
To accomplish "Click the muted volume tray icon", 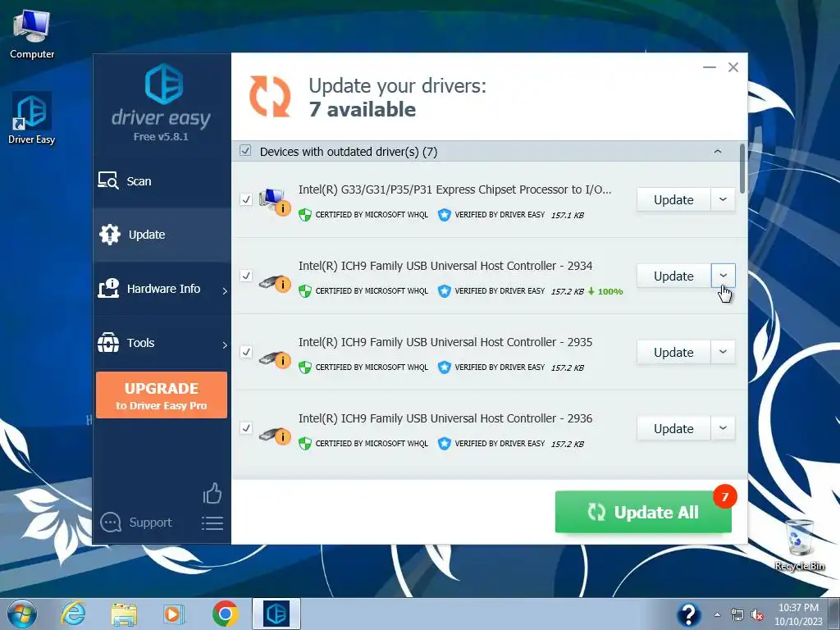I will (x=757, y=615).
